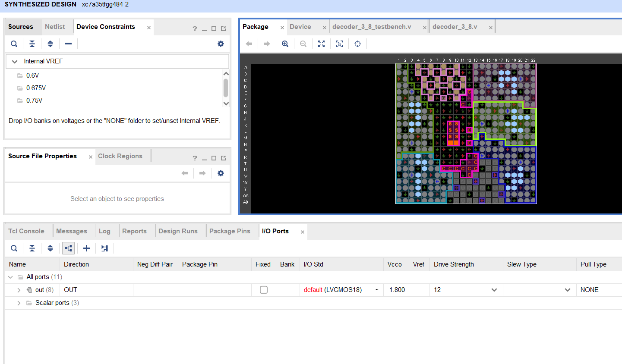622x364 pixels.
Task: Search in I/O Ports panel
Action: pos(14,248)
